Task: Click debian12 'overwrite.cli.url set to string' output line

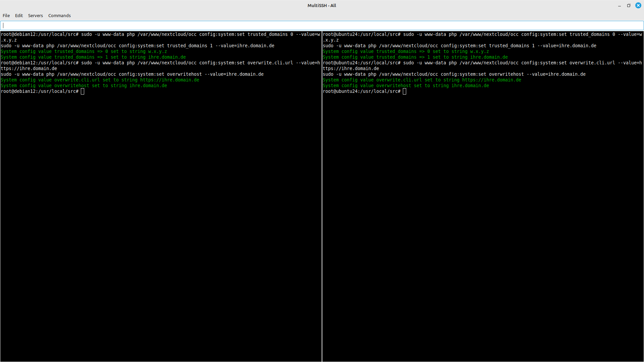Action: (x=100, y=80)
